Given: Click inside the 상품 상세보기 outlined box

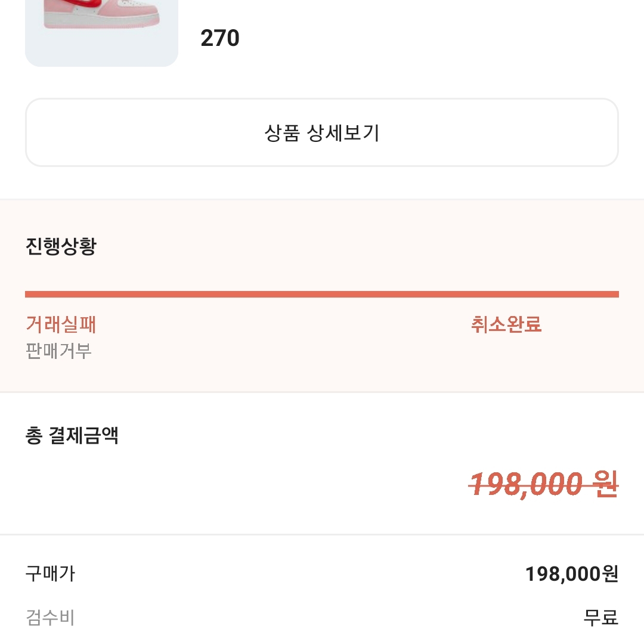Looking at the screenshot, I should coord(322,131).
